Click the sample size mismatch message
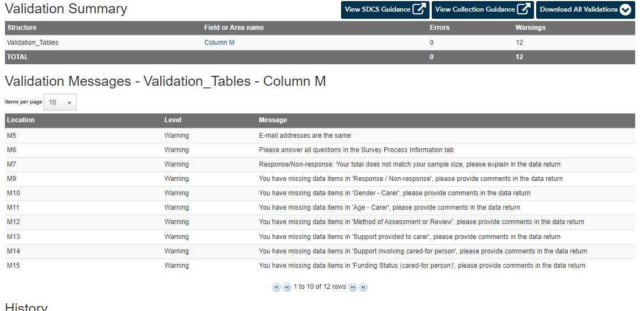Viewport: 644px width, 311px height. [x=410, y=164]
